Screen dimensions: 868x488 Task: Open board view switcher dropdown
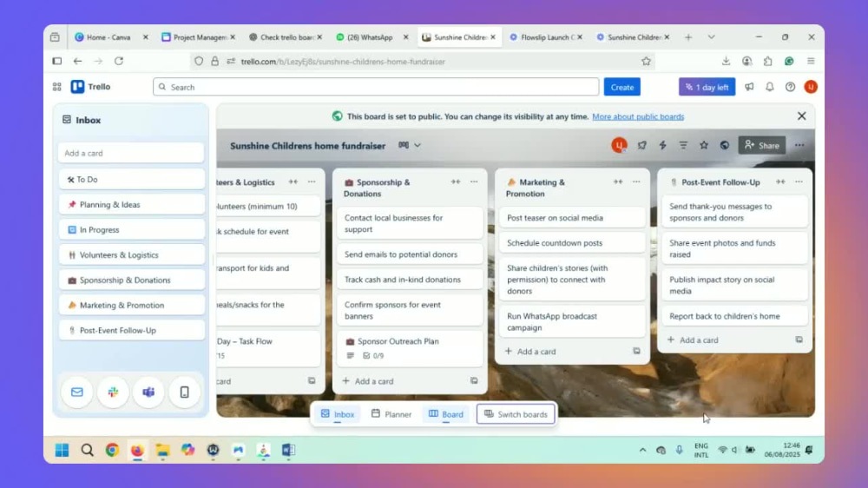coord(410,145)
